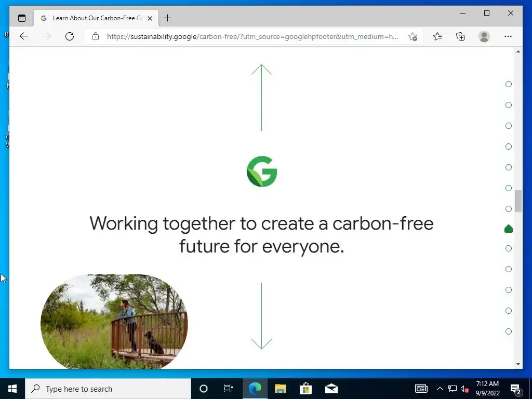The width and height of the screenshot is (532, 399).
Task: Click the address bar URL
Action: pyautogui.click(x=252, y=37)
